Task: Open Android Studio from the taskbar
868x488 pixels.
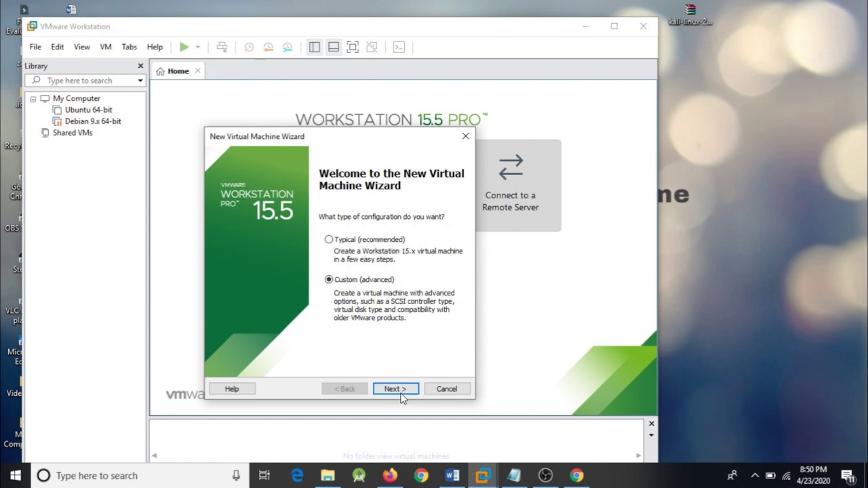Action: coord(359,475)
